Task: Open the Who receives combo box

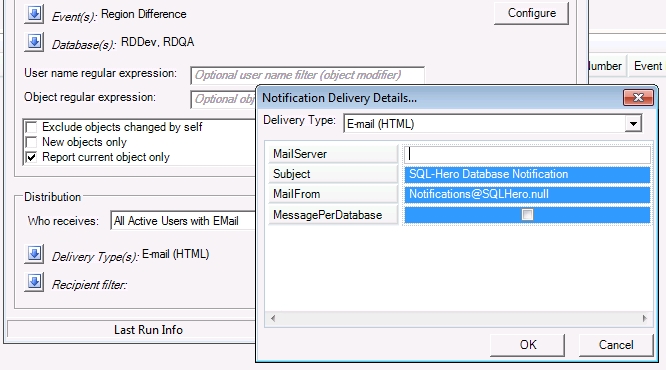Action: tap(183, 221)
